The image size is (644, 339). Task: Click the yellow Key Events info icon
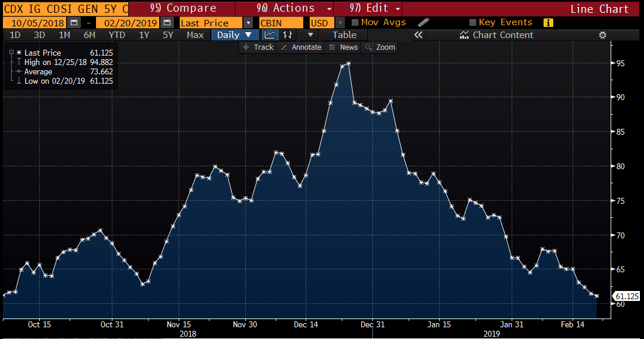coord(549,23)
